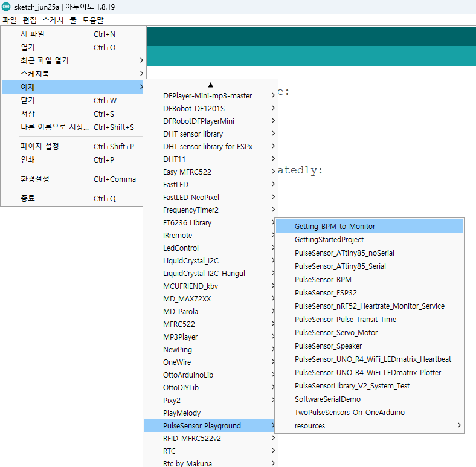Select the 예제 menu entry
The height and width of the screenshot is (467, 476).
[x=72, y=87]
